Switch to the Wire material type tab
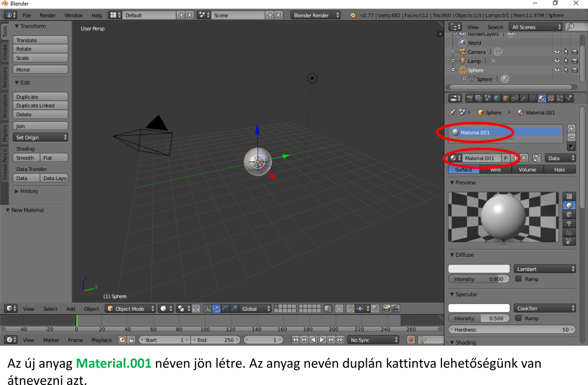The height and width of the screenshot is (385, 588). coord(496,170)
